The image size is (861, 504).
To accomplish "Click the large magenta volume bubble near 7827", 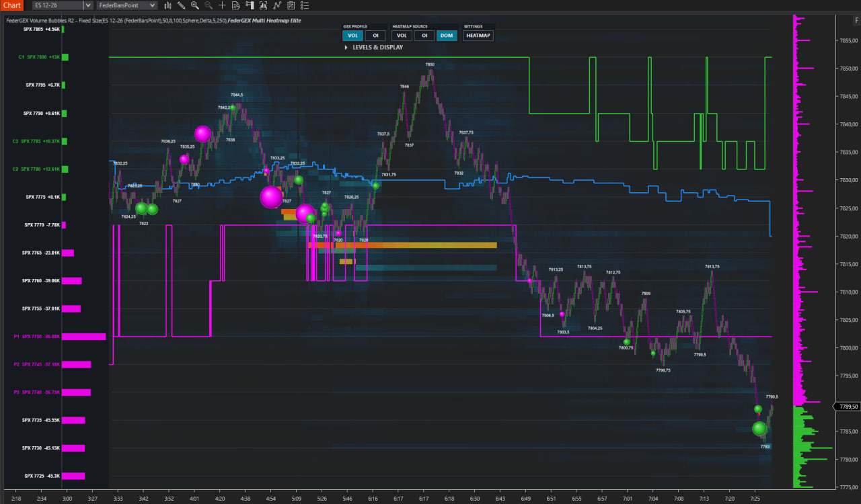I will [272, 197].
